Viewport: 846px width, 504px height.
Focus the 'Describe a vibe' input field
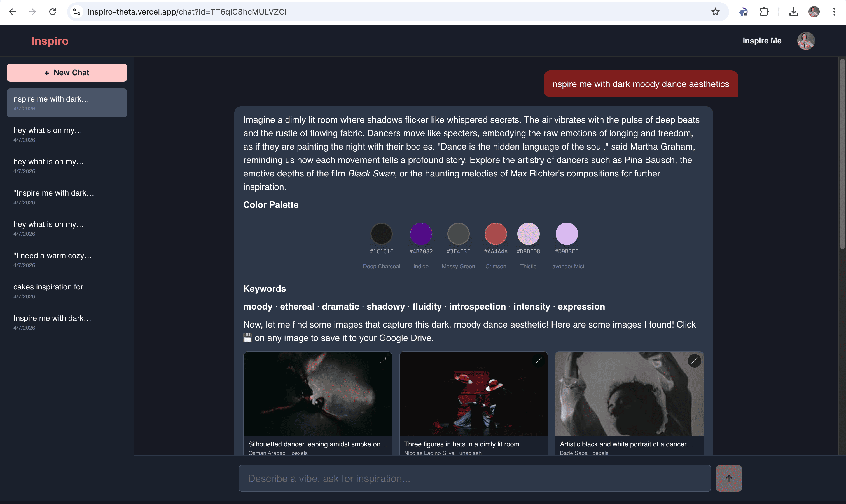tap(474, 478)
